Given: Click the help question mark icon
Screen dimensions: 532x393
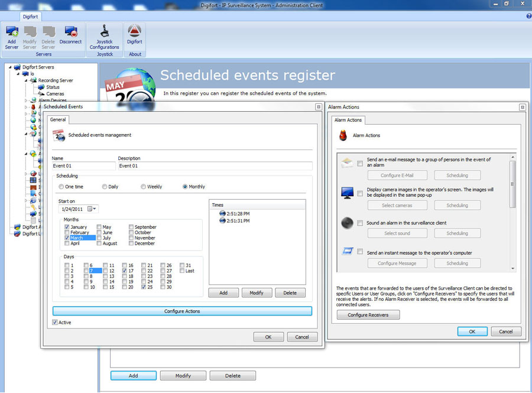Looking at the screenshot, I should pyautogui.click(x=528, y=16).
